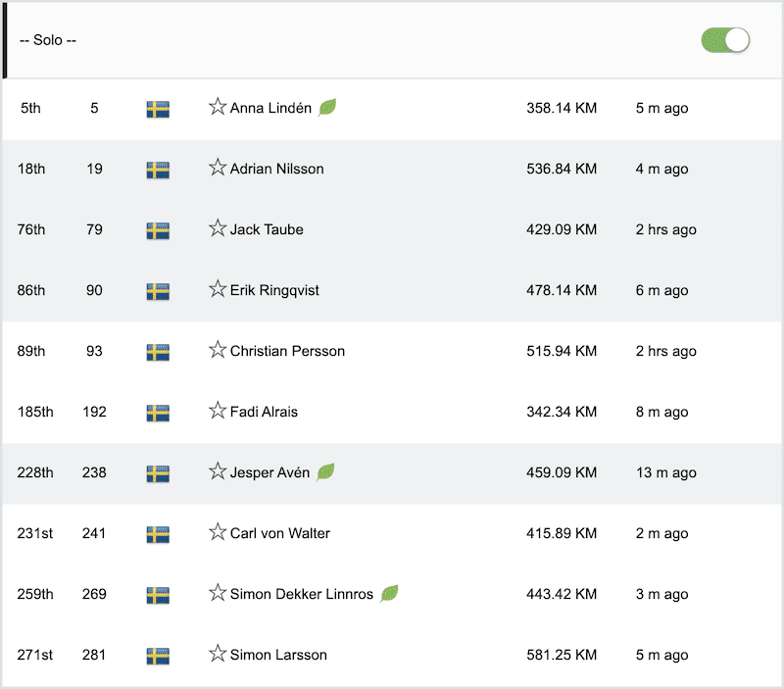Viewport: 784px width, 689px height.
Task: Toggle the favorite star for Fadi Alrais
Action: [218, 410]
